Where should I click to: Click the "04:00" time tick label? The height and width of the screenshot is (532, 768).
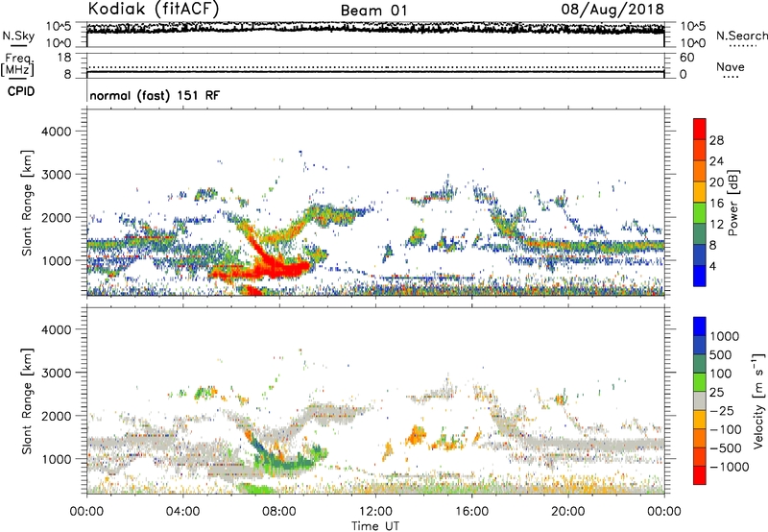tap(183, 512)
